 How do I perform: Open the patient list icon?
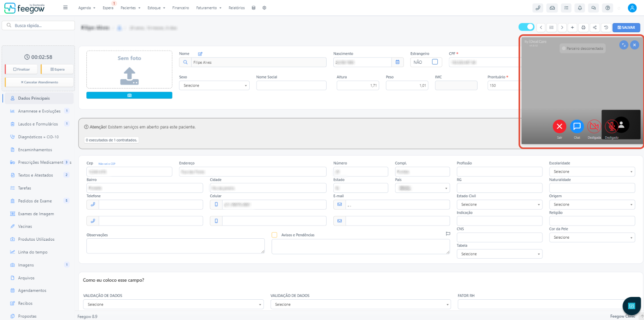[x=552, y=27]
